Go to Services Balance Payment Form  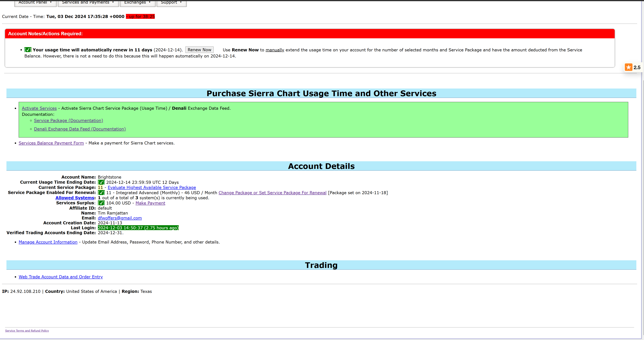coord(51,143)
